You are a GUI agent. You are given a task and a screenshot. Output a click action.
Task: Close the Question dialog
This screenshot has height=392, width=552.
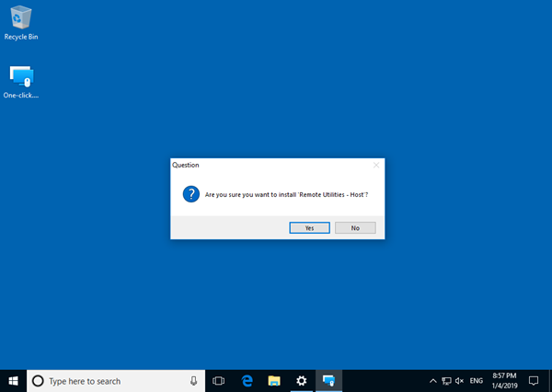(x=376, y=166)
